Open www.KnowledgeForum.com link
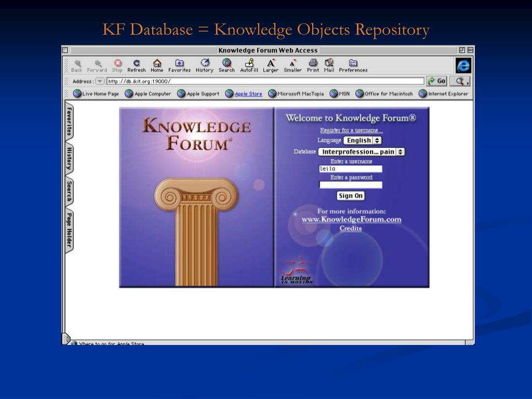This screenshot has width=532, height=399. (x=351, y=220)
